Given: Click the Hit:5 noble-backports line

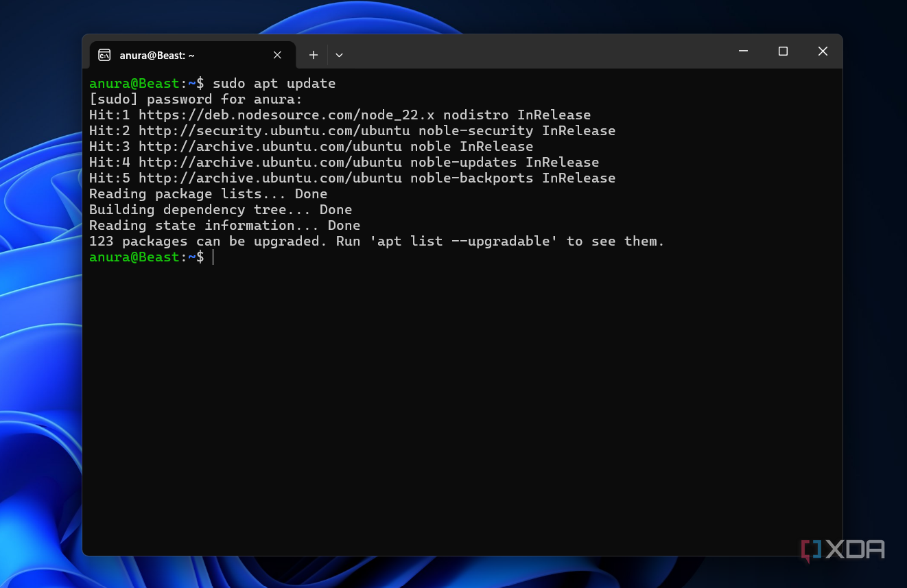Looking at the screenshot, I should [x=352, y=178].
